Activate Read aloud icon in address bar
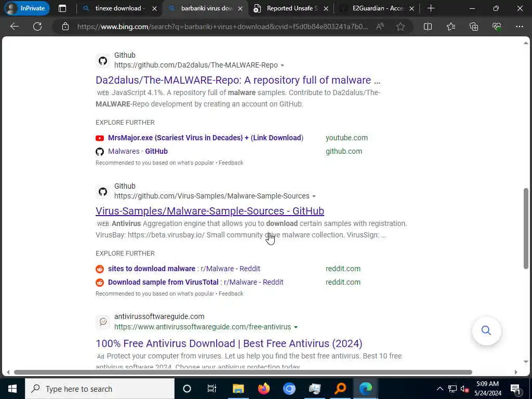The image size is (532, 399). [x=380, y=26]
